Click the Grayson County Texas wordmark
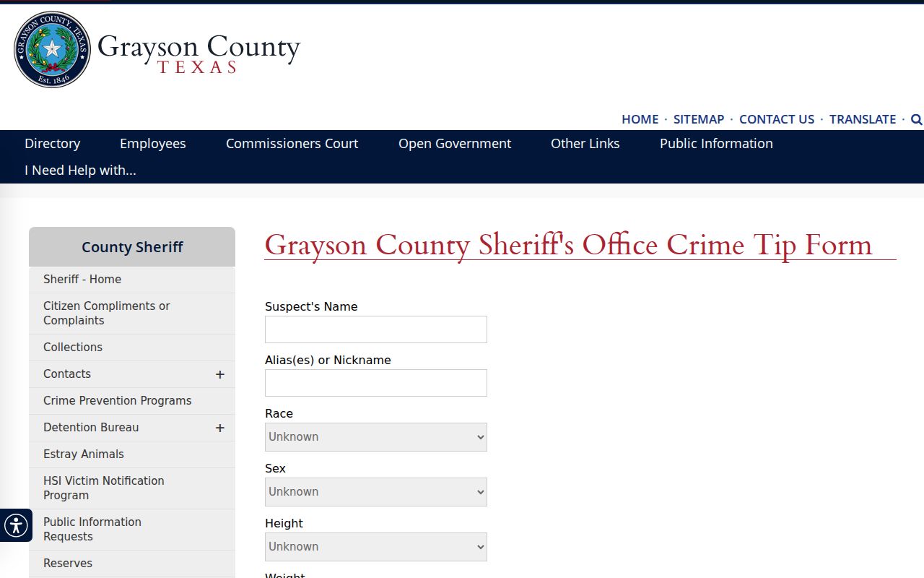 click(199, 53)
